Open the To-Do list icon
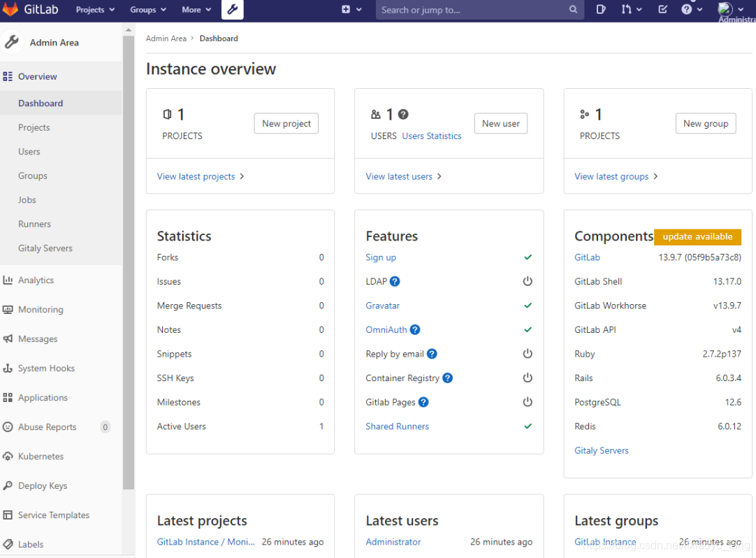 (x=663, y=9)
